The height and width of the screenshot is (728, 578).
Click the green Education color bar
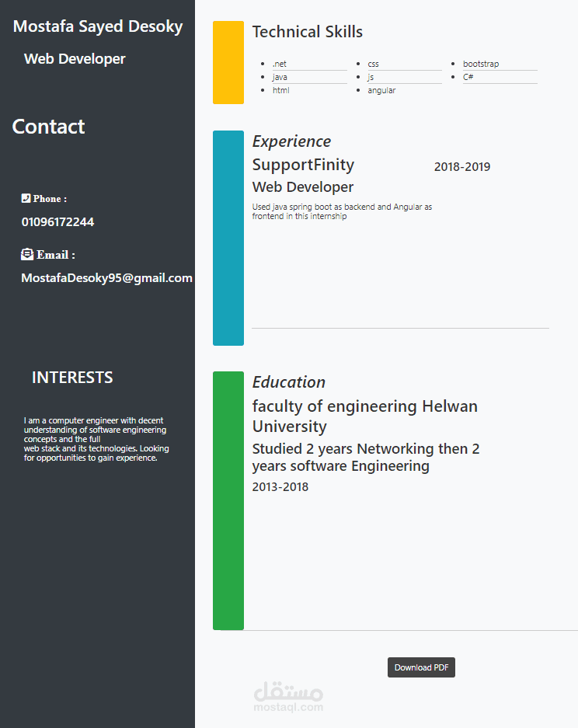pyautogui.click(x=228, y=500)
